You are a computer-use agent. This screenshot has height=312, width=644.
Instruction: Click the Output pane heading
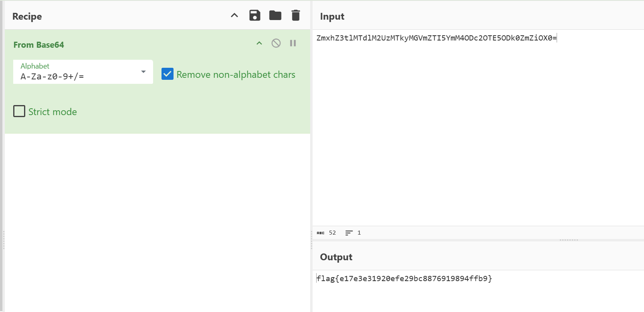336,257
